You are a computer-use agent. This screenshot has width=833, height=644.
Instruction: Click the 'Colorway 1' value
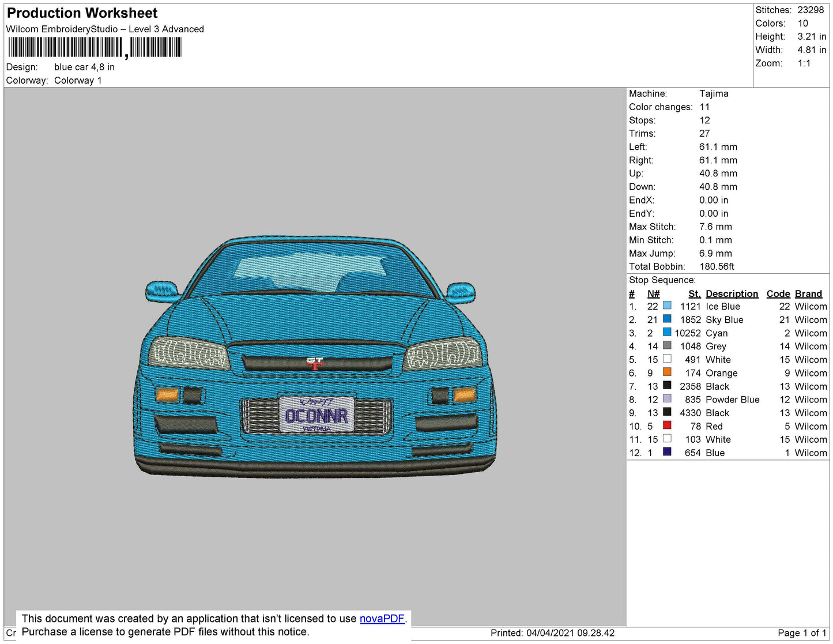coord(78,80)
